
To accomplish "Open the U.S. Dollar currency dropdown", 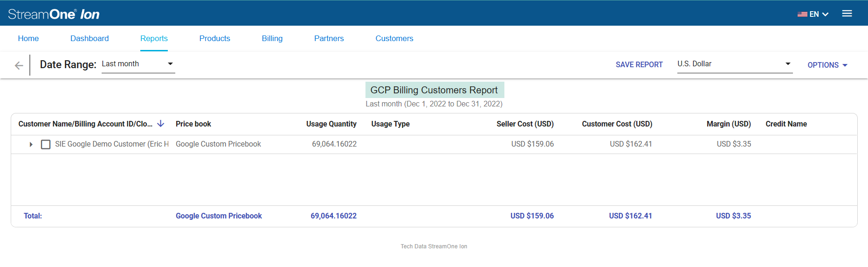I will [x=735, y=64].
